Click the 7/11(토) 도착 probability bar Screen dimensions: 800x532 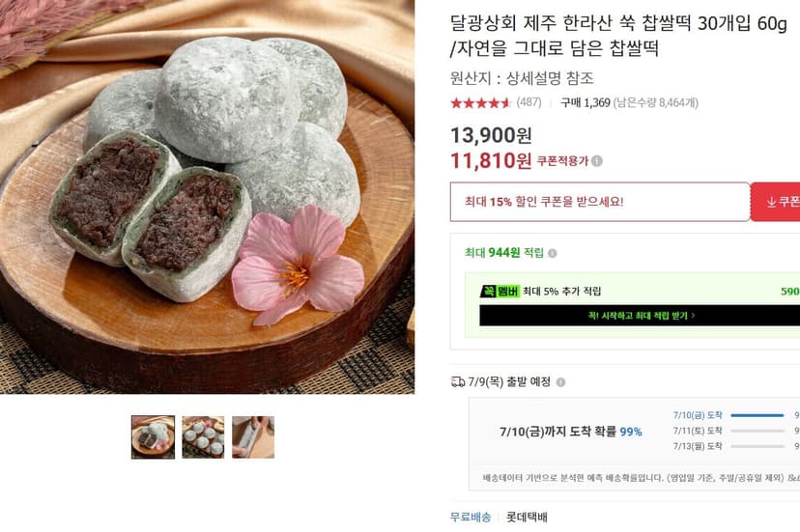click(757, 431)
